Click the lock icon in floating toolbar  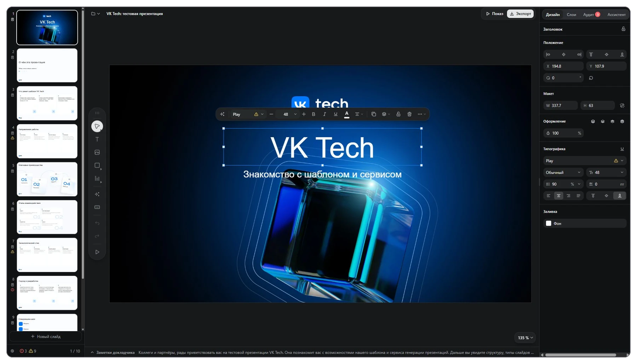(x=398, y=114)
